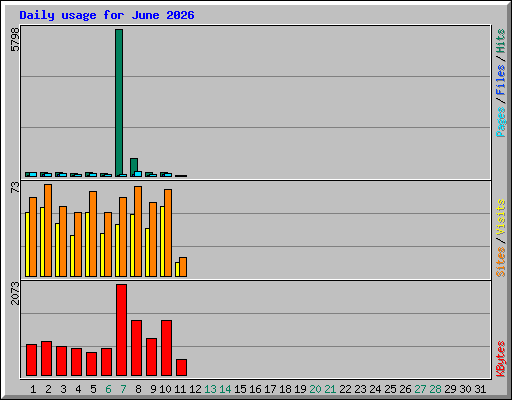This screenshot has height=400, width=512.
Task: Click the 2073 KBytes axis value
Action: (15, 293)
